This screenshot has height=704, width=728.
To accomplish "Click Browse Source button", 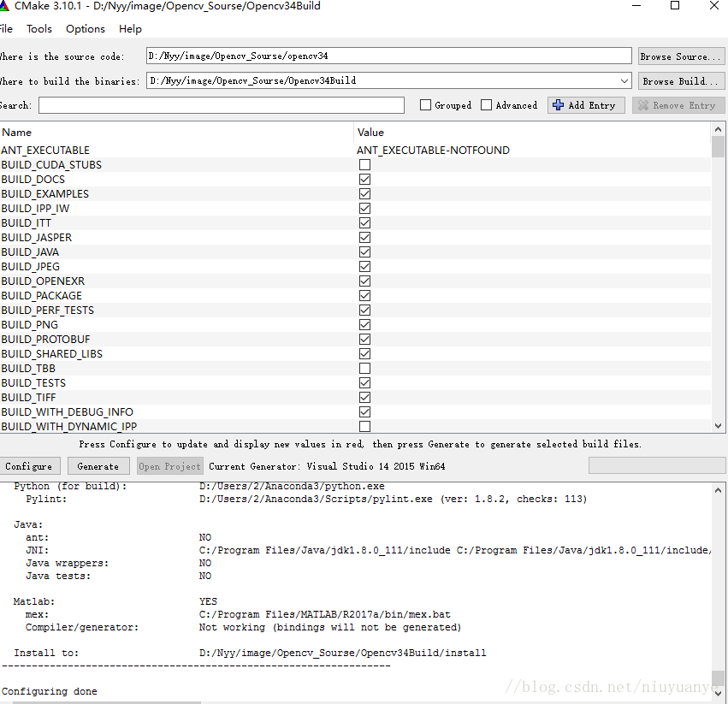I will (681, 56).
